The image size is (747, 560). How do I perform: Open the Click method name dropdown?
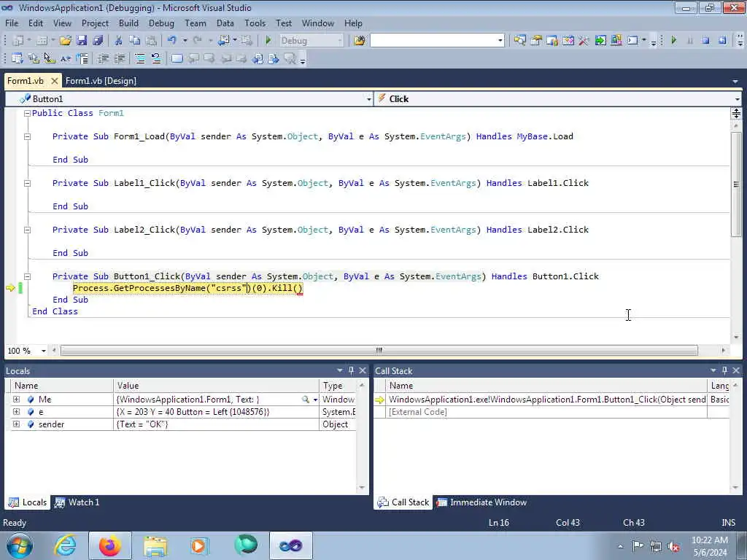tap(737, 99)
